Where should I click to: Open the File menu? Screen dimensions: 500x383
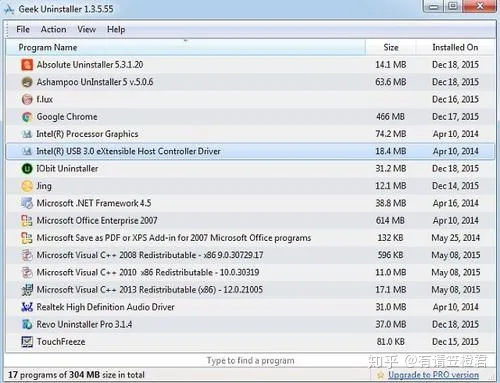23,29
